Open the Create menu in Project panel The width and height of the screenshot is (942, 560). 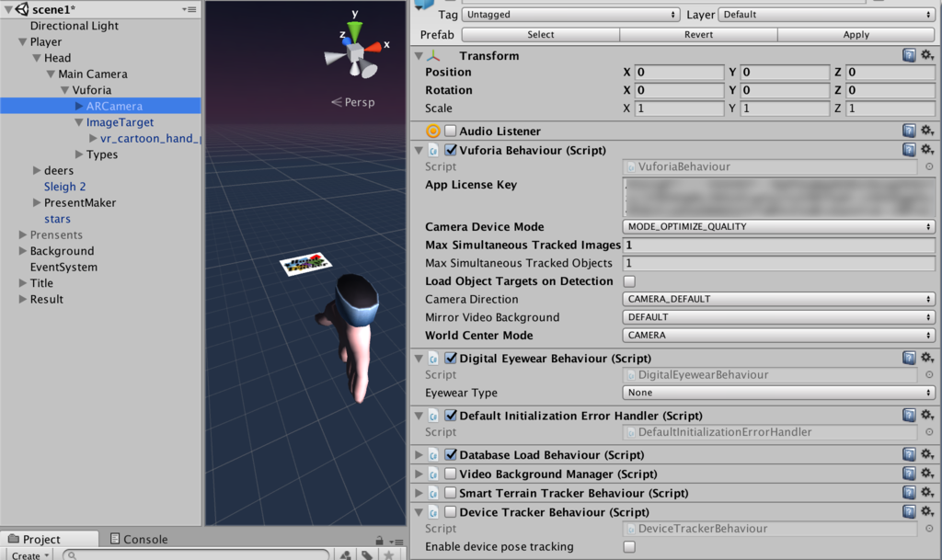[x=29, y=555]
